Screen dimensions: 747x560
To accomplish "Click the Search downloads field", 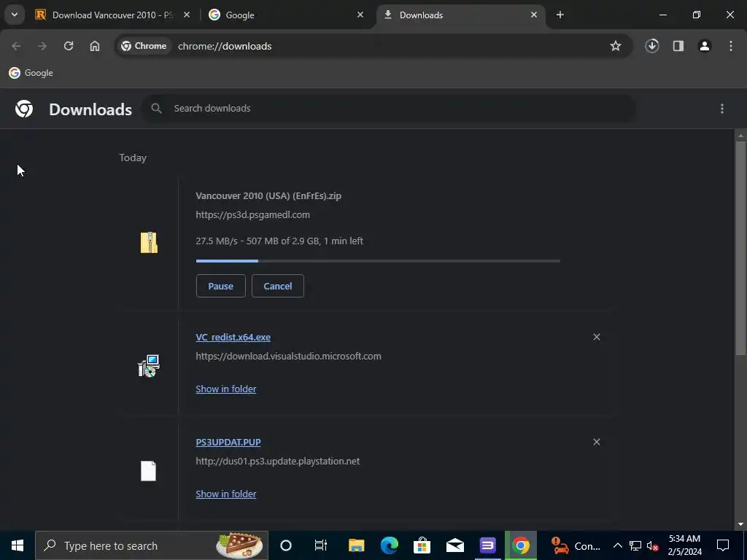I will click(x=389, y=109).
